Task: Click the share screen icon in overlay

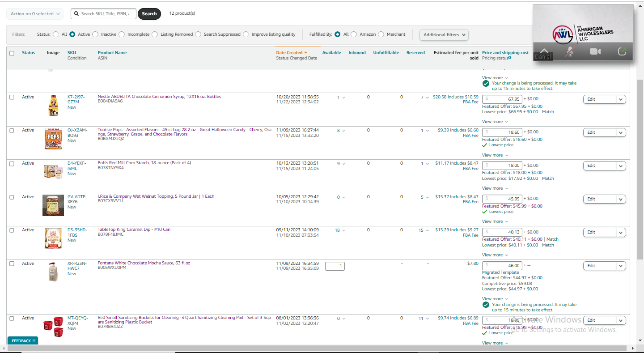Action: 622,51
